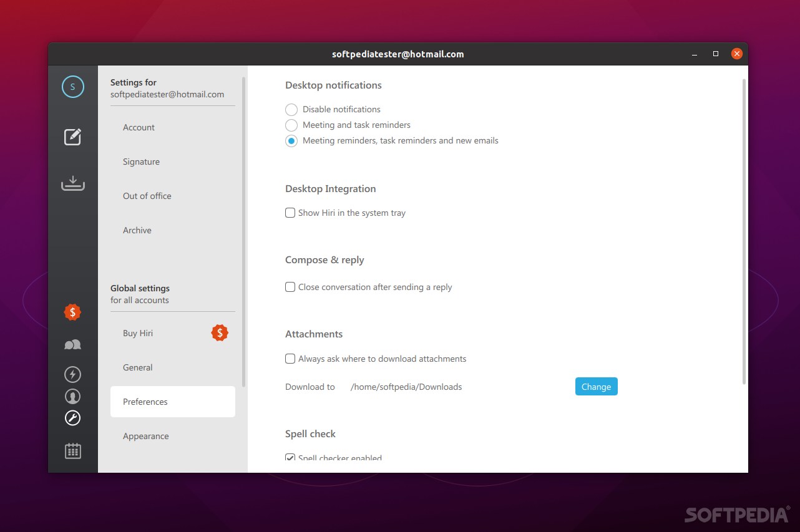The width and height of the screenshot is (800, 532).
Task: Minimize the Hiri window
Action: tap(695, 54)
